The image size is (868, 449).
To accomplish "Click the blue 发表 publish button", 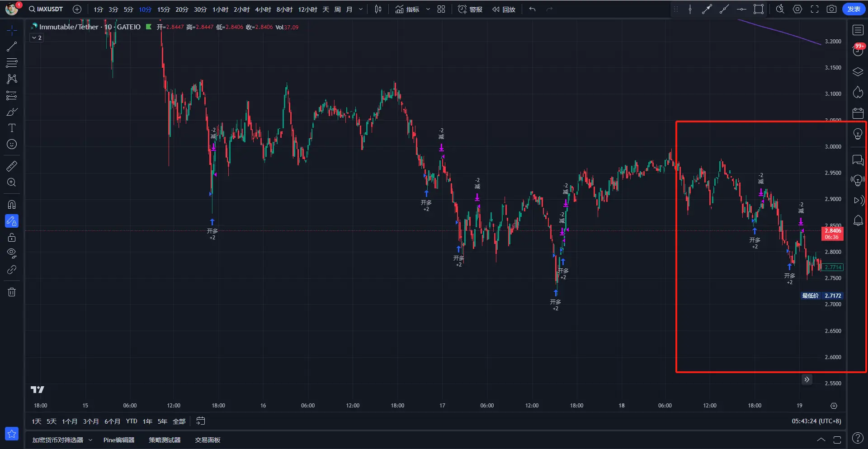I will pos(854,9).
